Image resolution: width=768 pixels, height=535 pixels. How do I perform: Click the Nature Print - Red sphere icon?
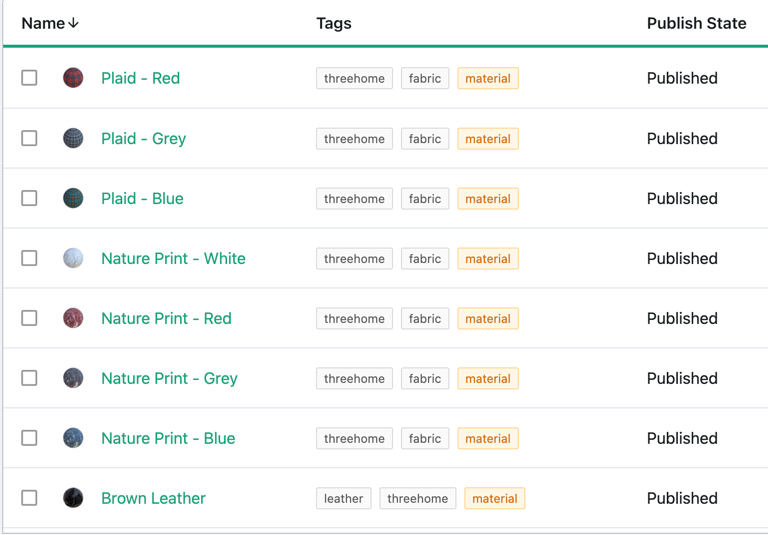point(73,318)
